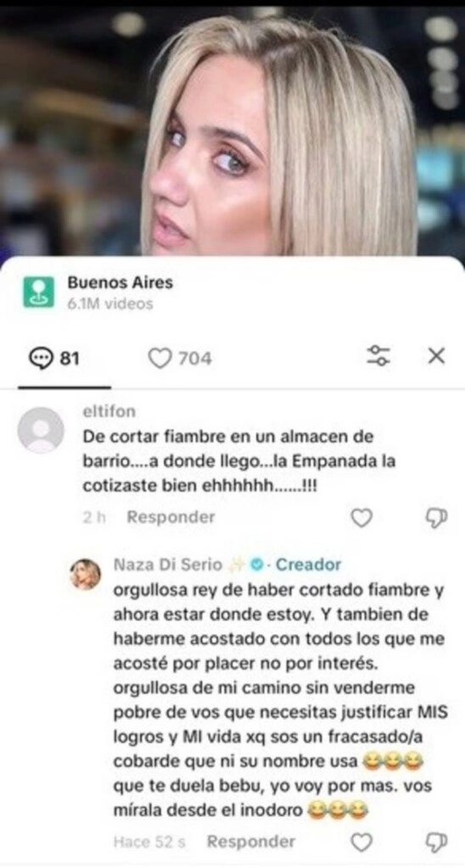Open the Buenos Aires location icon
465x868 pixels.
tap(39, 292)
